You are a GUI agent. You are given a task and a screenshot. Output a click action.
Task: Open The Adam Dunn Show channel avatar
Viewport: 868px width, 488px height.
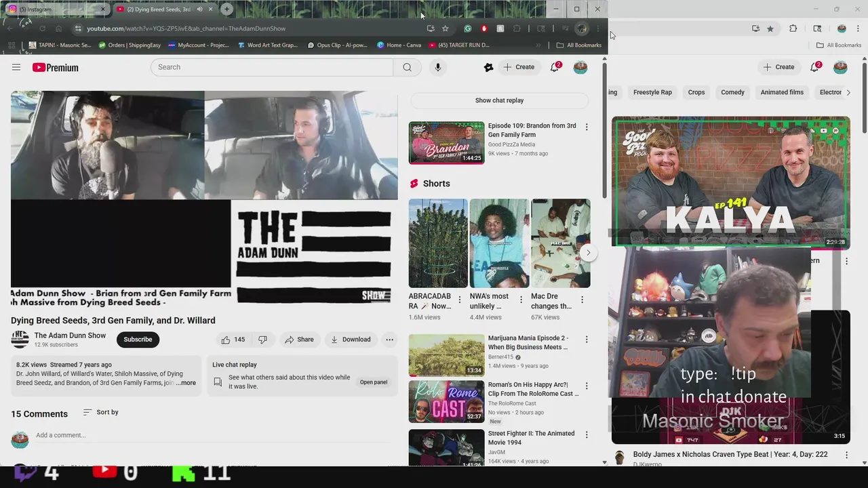click(x=20, y=339)
